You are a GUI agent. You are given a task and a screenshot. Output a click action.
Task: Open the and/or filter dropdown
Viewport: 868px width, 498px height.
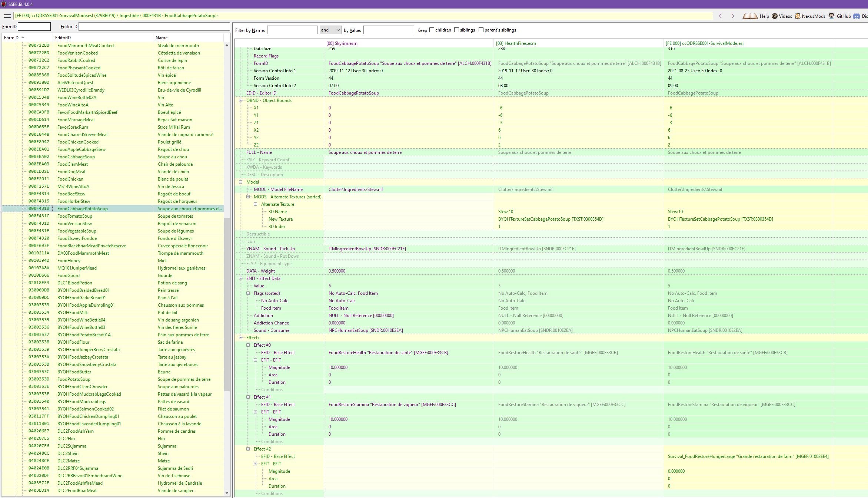pyautogui.click(x=330, y=30)
